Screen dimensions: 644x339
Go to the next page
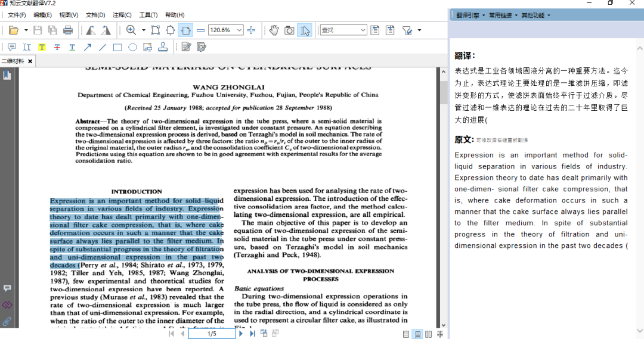click(241, 334)
